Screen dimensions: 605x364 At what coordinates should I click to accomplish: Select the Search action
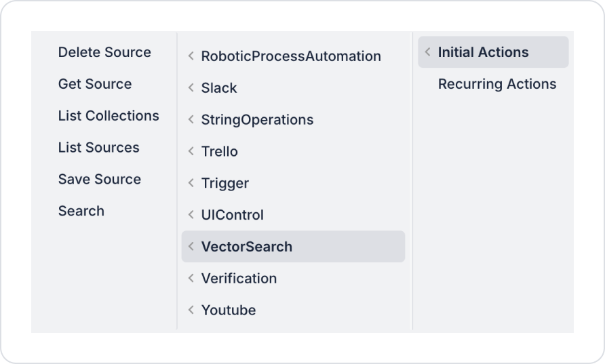pyautogui.click(x=81, y=211)
